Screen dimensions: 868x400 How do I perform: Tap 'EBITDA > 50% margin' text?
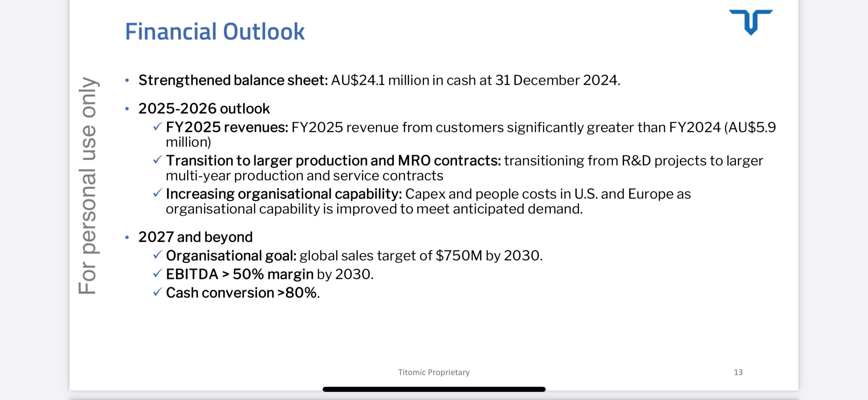[x=239, y=274]
